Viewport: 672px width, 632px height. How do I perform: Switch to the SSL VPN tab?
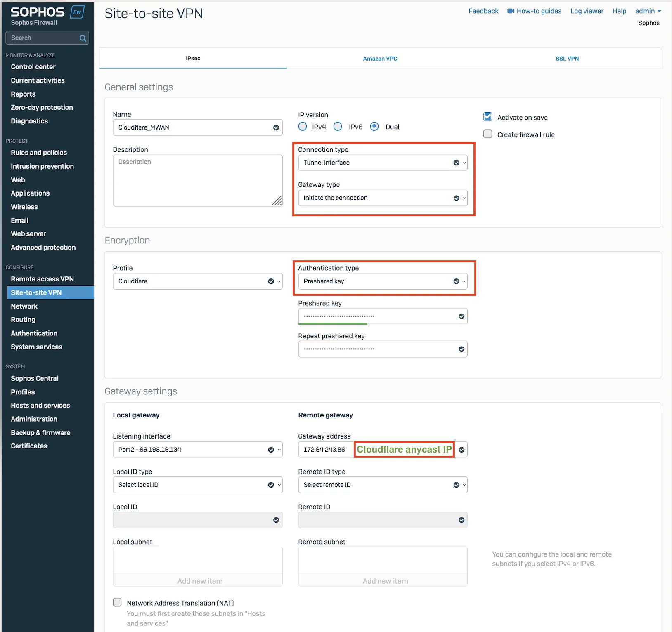pos(567,59)
